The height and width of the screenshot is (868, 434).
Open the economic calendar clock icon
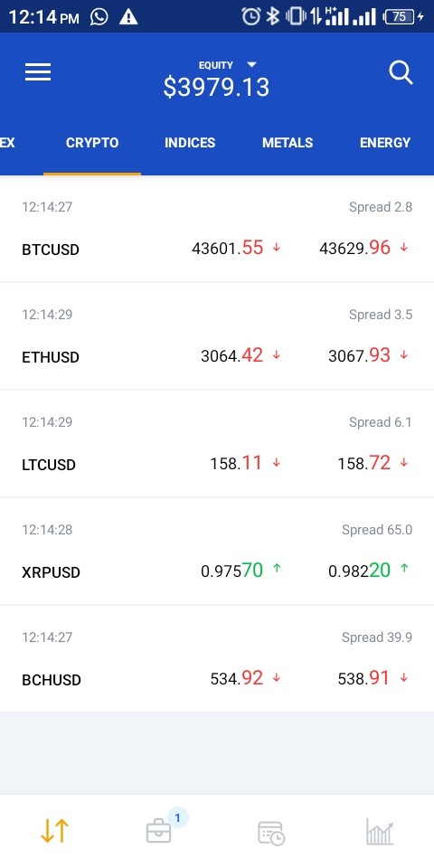click(x=271, y=833)
